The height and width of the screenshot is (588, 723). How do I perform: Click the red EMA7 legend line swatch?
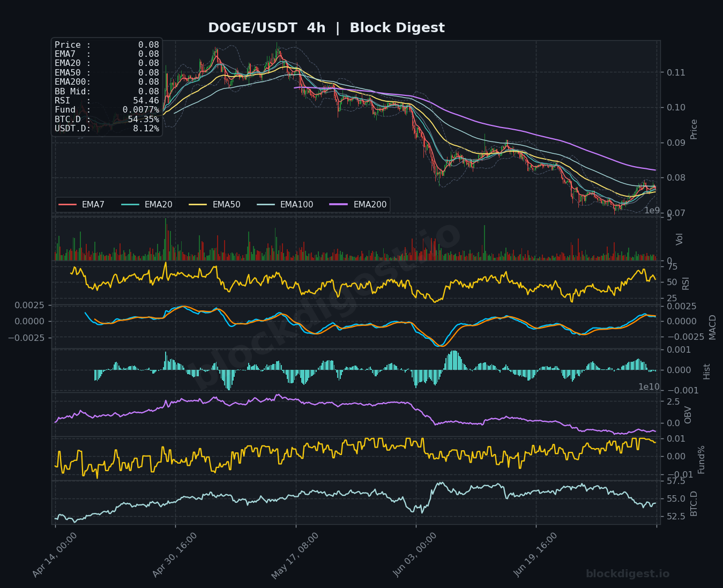(x=68, y=205)
